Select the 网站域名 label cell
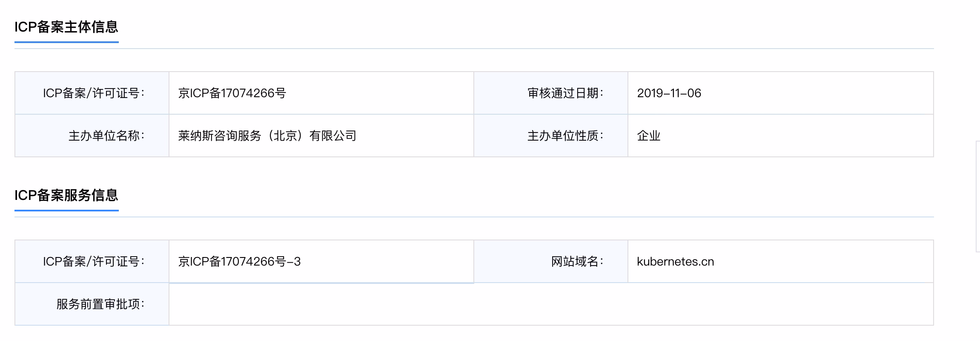Viewport: 980px width, 341px height. tap(551, 261)
